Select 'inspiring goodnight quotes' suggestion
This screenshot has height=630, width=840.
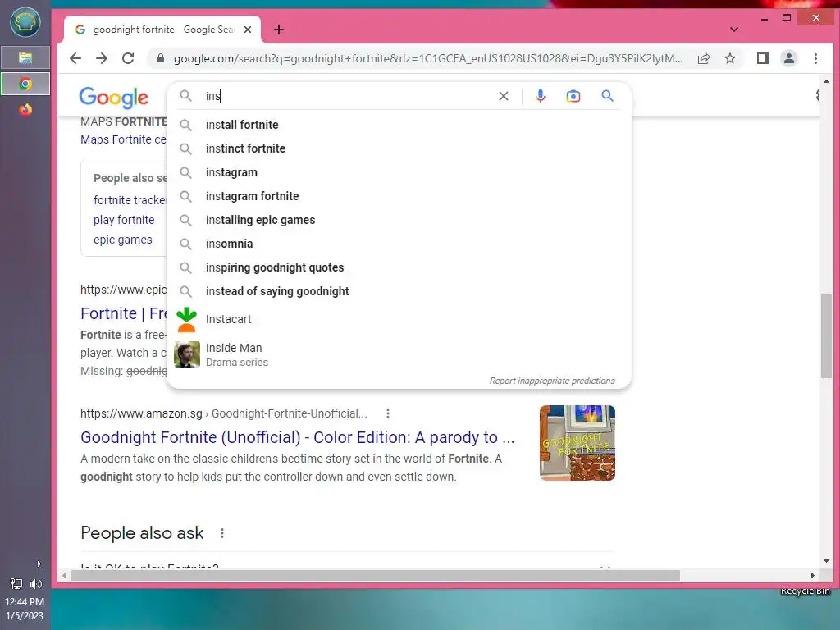pos(399,267)
